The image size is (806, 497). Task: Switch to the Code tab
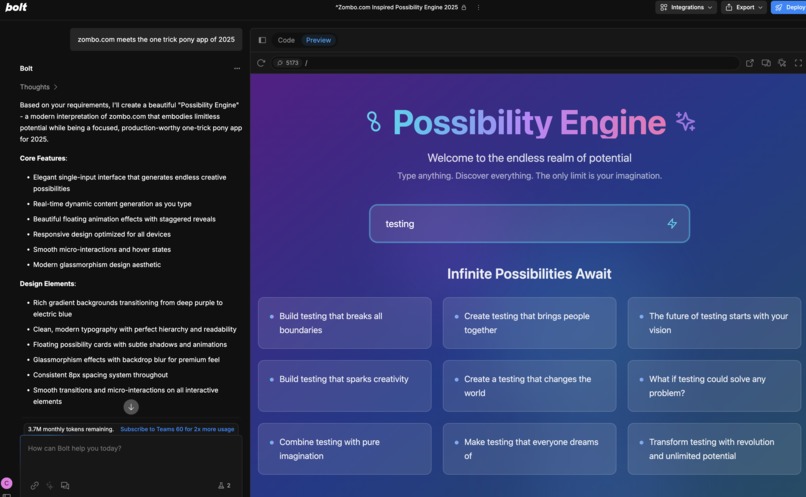(286, 40)
